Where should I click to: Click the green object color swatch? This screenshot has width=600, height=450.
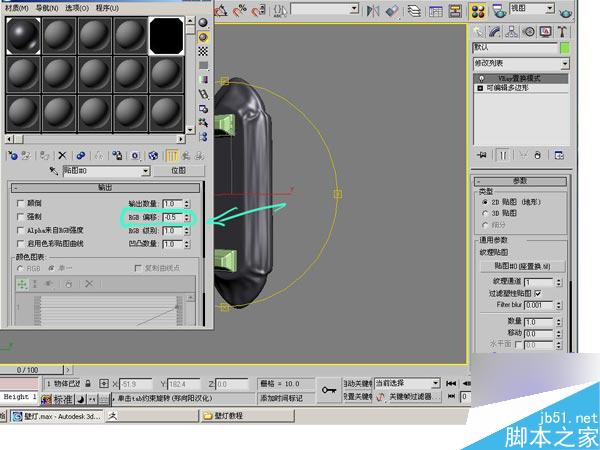[564, 48]
